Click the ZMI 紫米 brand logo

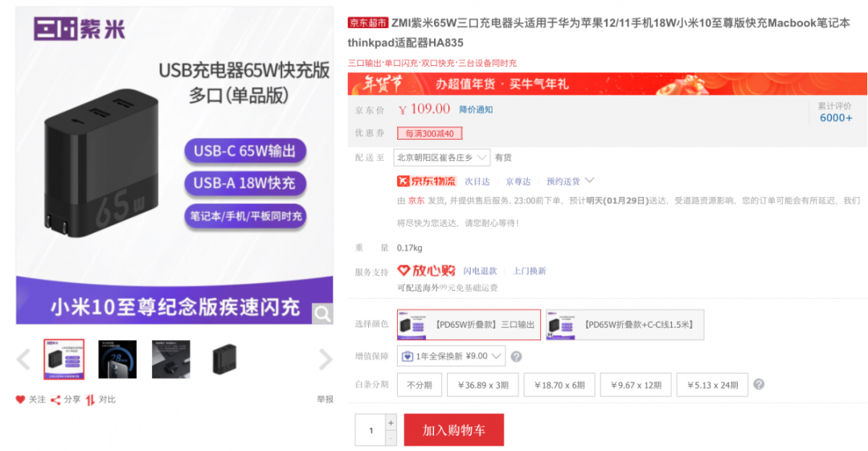coord(79,28)
